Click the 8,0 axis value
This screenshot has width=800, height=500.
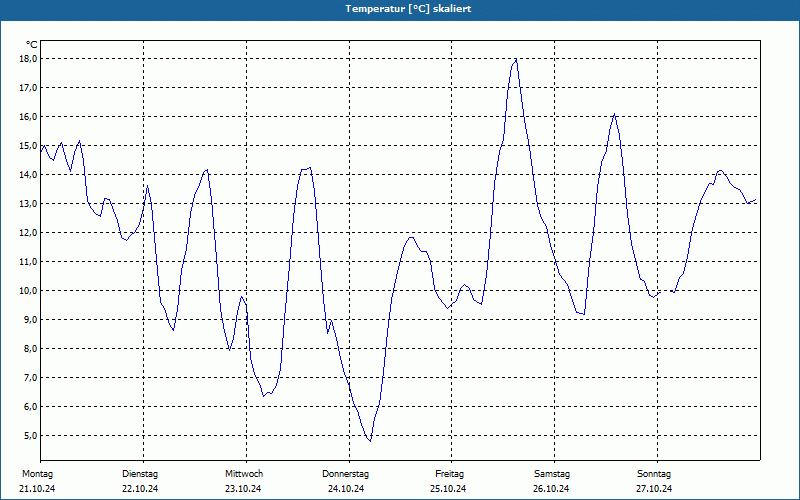pyautogui.click(x=30, y=348)
